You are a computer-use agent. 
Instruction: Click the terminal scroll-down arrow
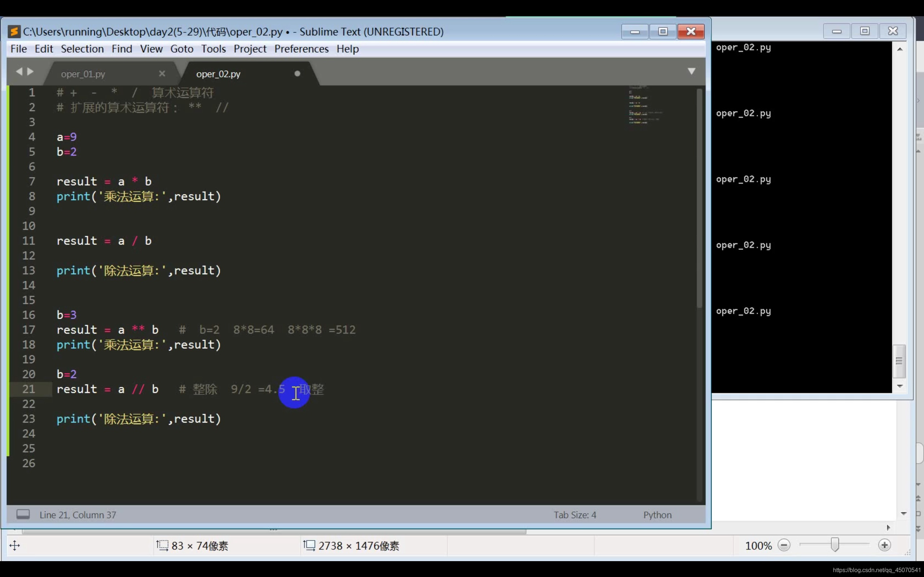coord(899,386)
